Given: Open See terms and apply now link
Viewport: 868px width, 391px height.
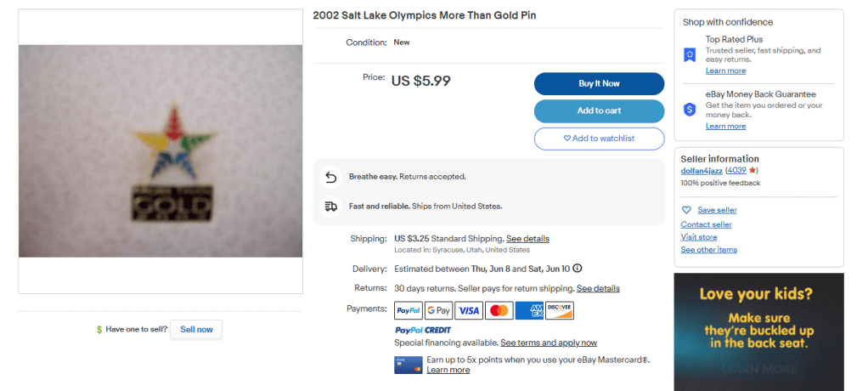Looking at the screenshot, I should 549,343.
